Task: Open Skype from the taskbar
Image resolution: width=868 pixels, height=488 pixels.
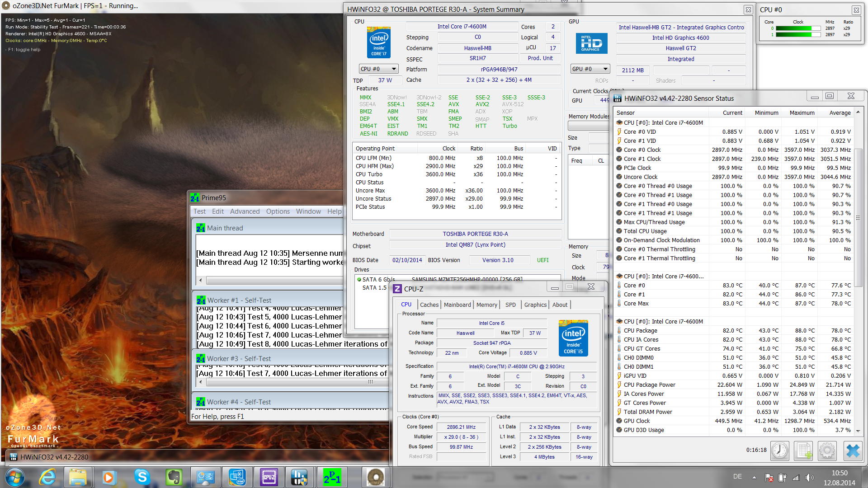Action: 142,477
